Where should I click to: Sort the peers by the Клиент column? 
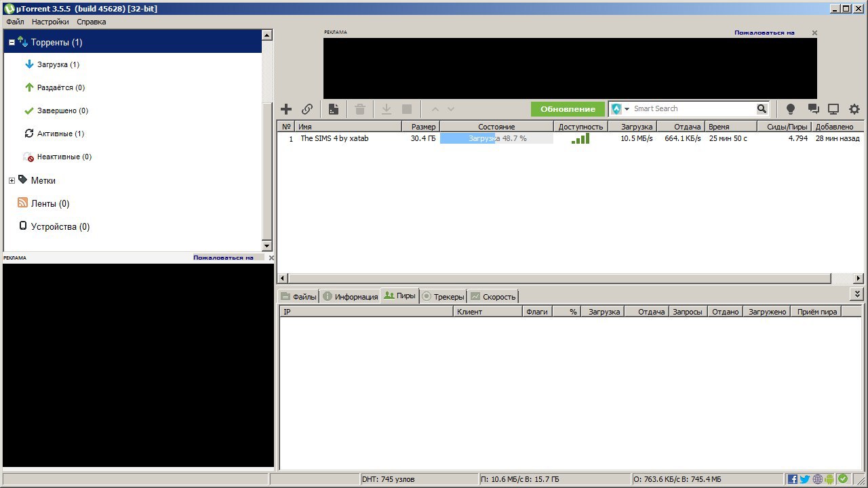point(488,312)
